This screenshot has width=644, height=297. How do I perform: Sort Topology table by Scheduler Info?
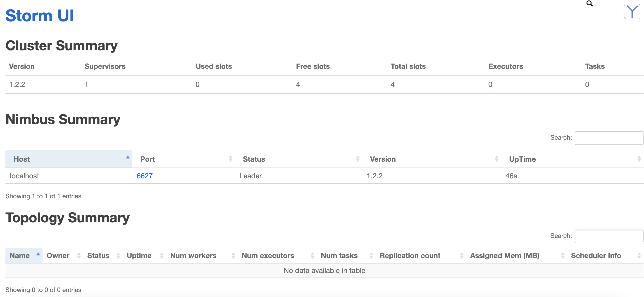point(605,256)
